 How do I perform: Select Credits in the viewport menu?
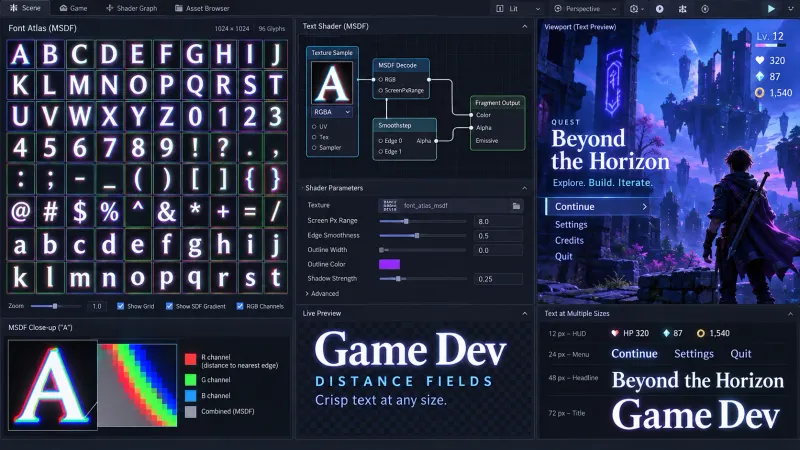coord(569,240)
